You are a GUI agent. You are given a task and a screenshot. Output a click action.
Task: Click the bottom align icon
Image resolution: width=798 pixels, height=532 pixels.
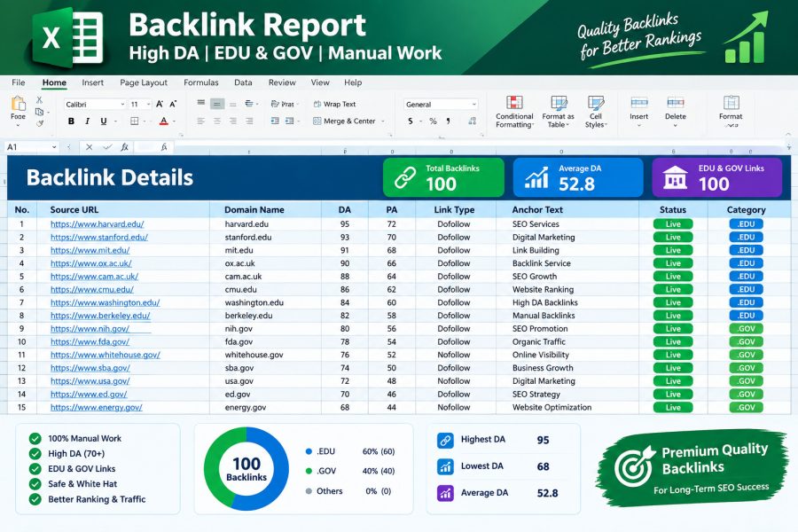coord(233,105)
